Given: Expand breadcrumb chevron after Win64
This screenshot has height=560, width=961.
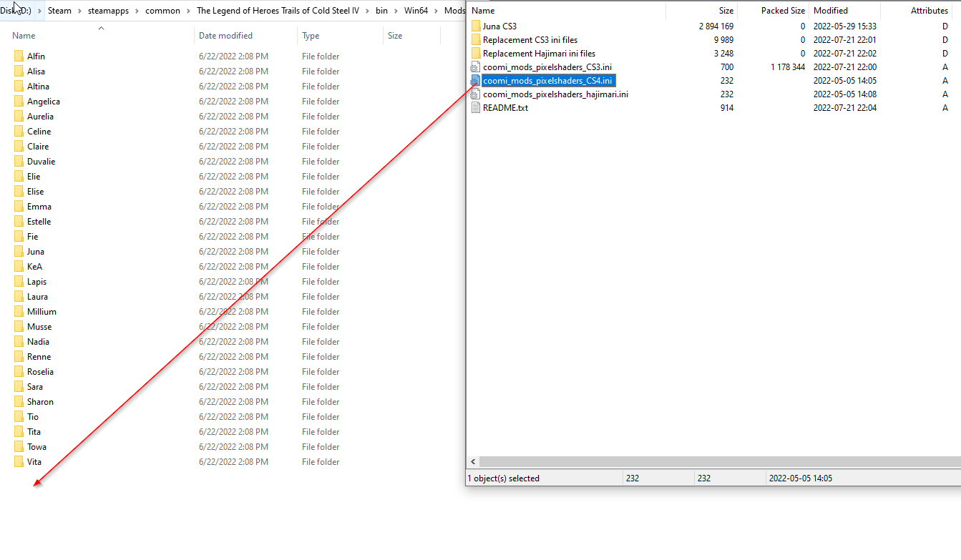Looking at the screenshot, I should pos(436,11).
